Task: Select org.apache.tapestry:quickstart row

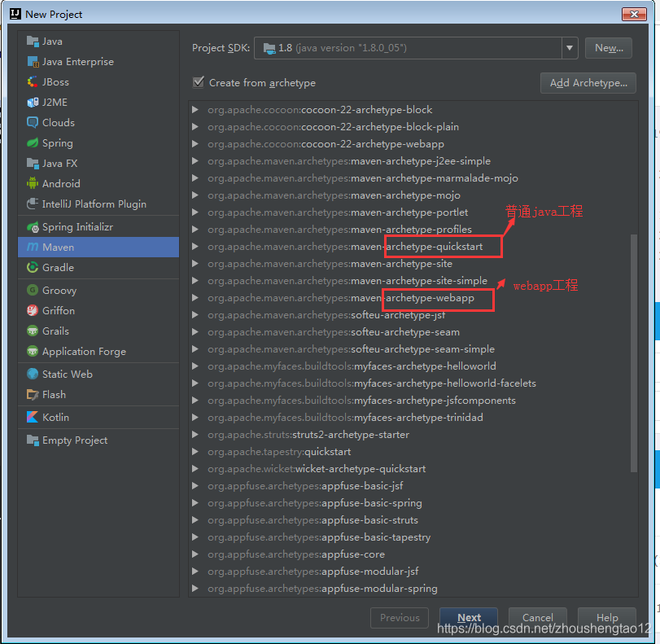Action: click(413, 452)
